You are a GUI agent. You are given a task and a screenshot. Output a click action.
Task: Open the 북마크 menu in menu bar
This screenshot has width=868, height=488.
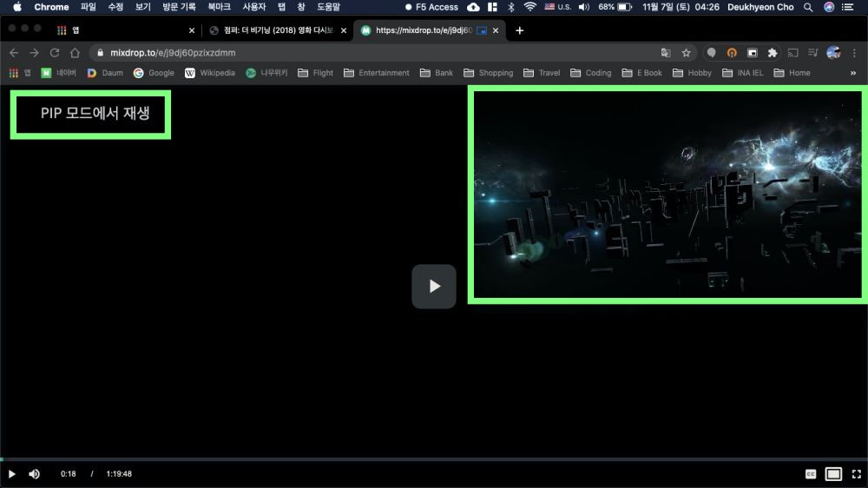click(220, 7)
